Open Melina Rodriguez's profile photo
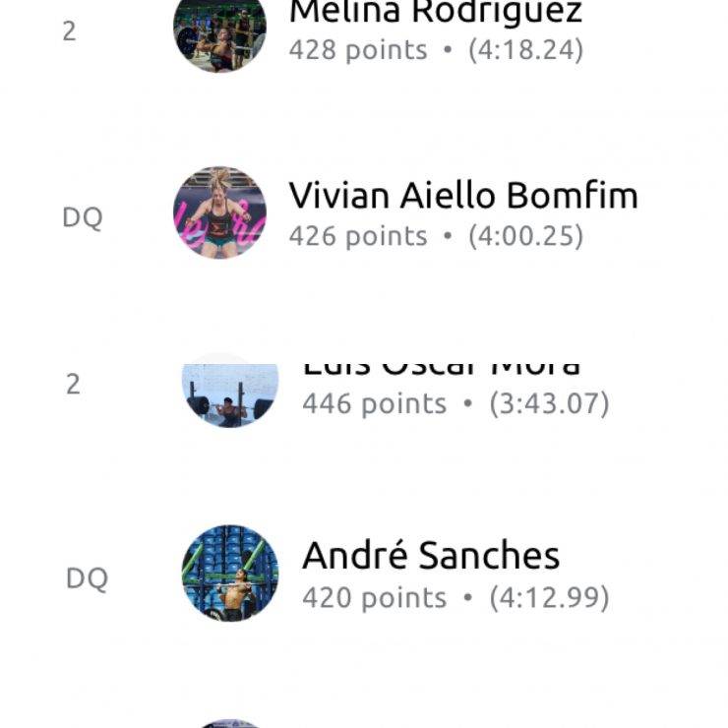Image resolution: width=728 pixels, height=728 pixels. pyautogui.click(x=219, y=35)
